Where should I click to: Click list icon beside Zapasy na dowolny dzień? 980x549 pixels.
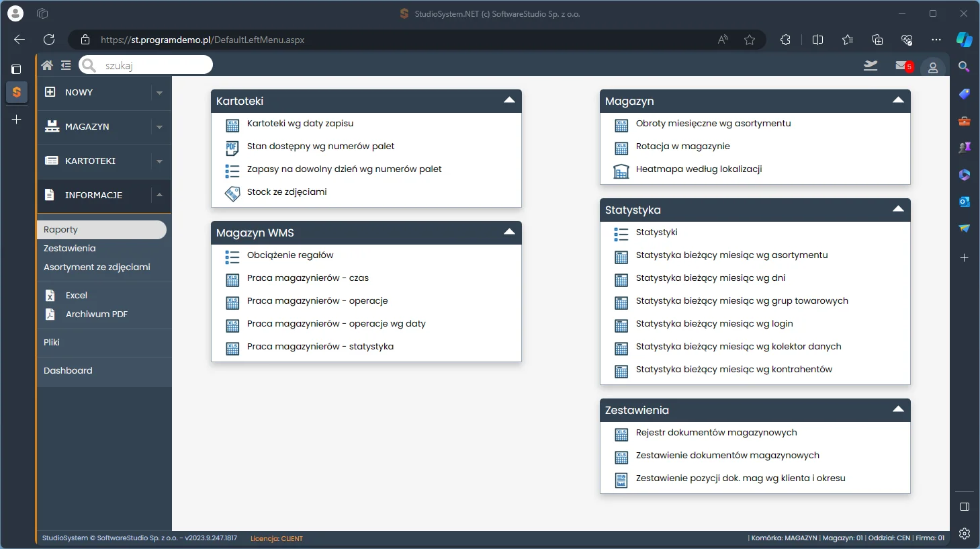(232, 171)
